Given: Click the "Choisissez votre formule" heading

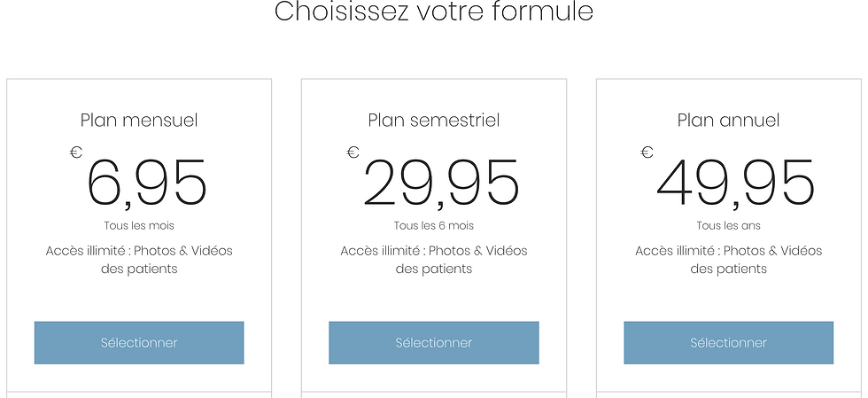Looking at the screenshot, I should pos(433,12).
